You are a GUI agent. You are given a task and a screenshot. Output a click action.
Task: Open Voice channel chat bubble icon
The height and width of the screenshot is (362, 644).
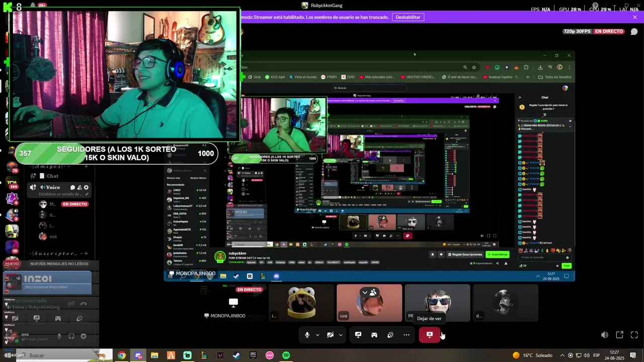[72, 188]
